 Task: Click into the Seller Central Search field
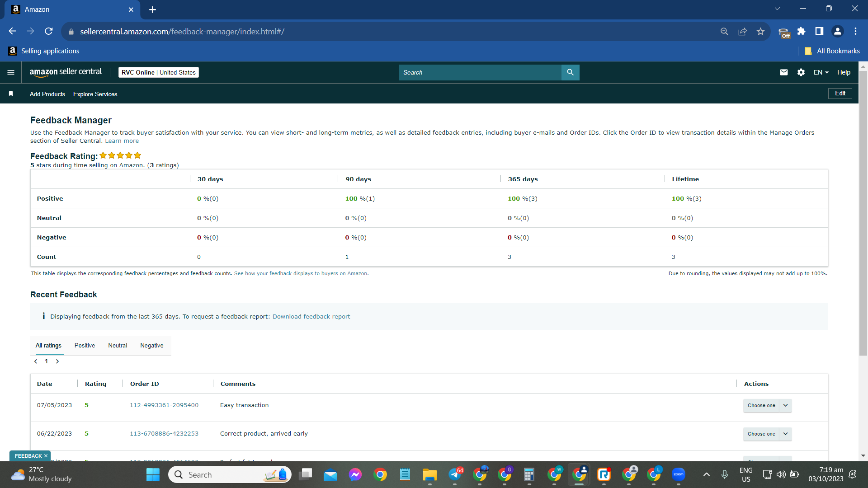tap(480, 72)
